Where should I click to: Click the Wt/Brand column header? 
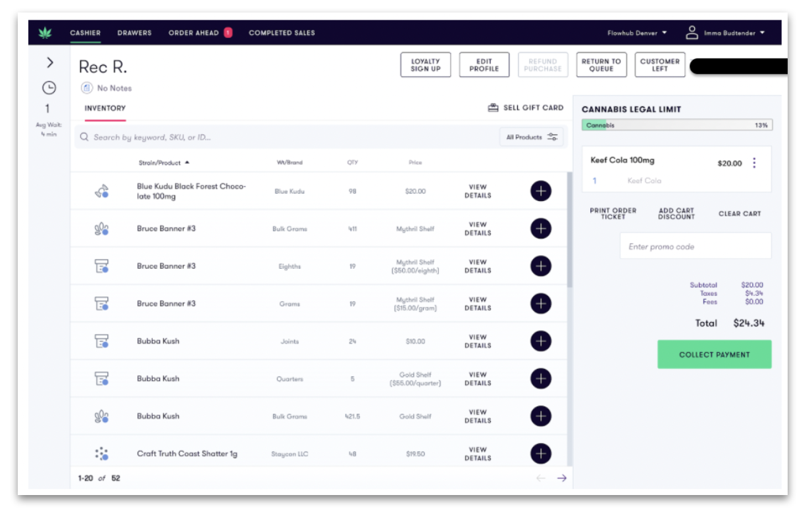tap(290, 162)
